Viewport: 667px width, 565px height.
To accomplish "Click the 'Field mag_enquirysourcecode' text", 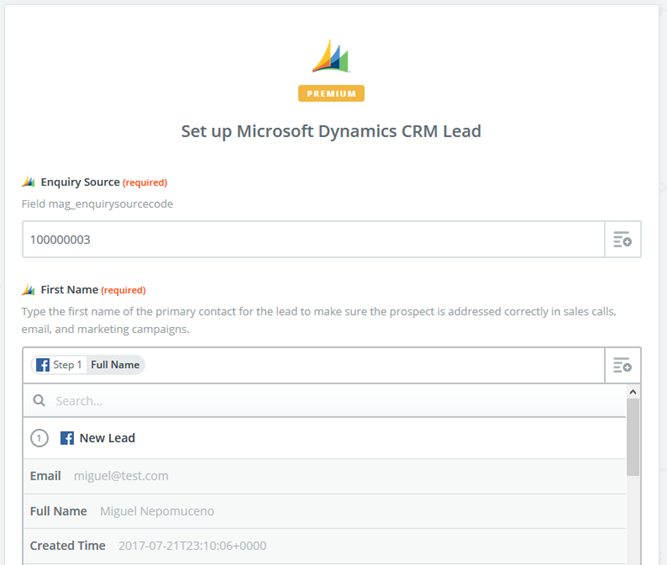I will [x=97, y=204].
